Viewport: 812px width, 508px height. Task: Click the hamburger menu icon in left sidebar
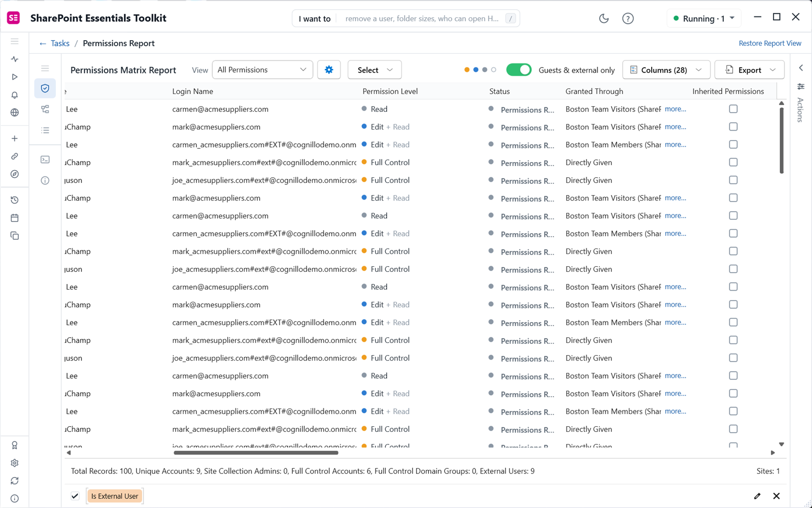click(x=15, y=41)
